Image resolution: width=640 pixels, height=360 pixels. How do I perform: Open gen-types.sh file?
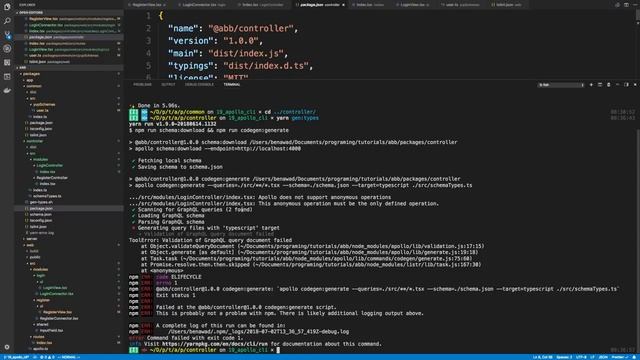(41, 202)
